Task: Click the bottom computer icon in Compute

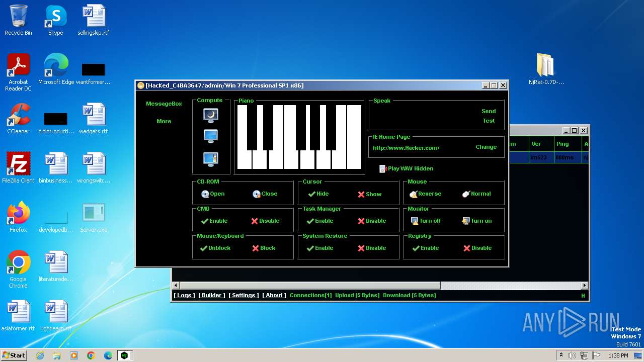Action: [x=211, y=159]
